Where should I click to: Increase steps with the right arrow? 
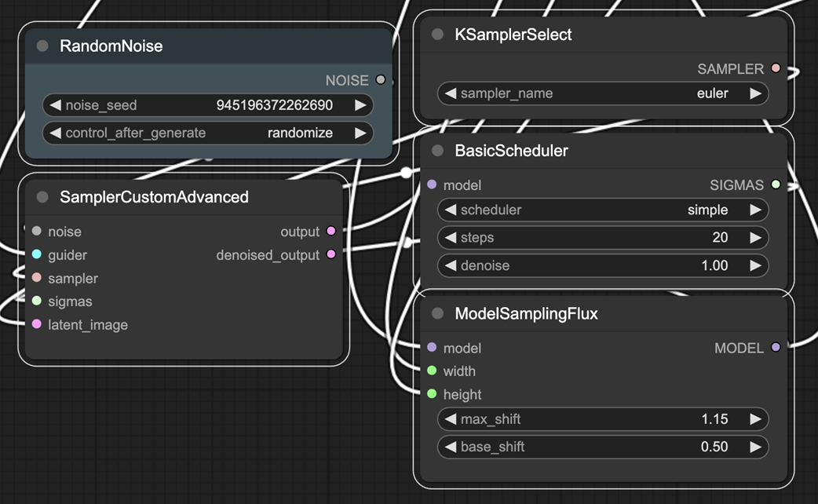pos(755,238)
